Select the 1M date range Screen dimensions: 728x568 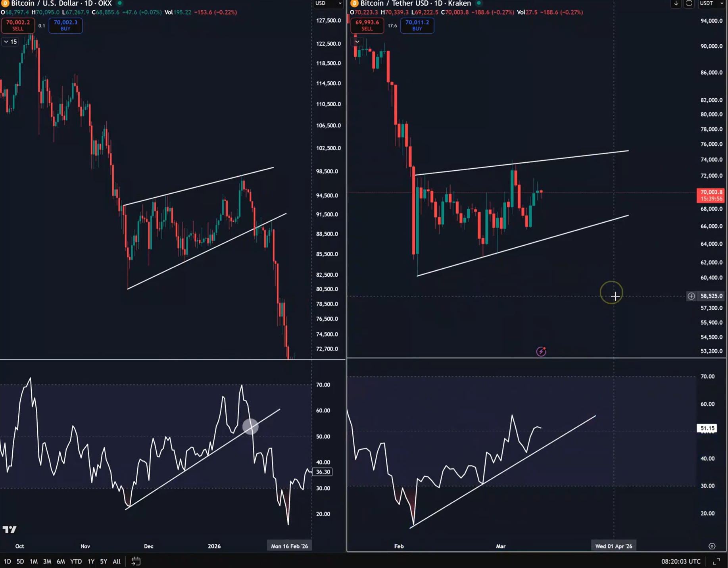34,561
